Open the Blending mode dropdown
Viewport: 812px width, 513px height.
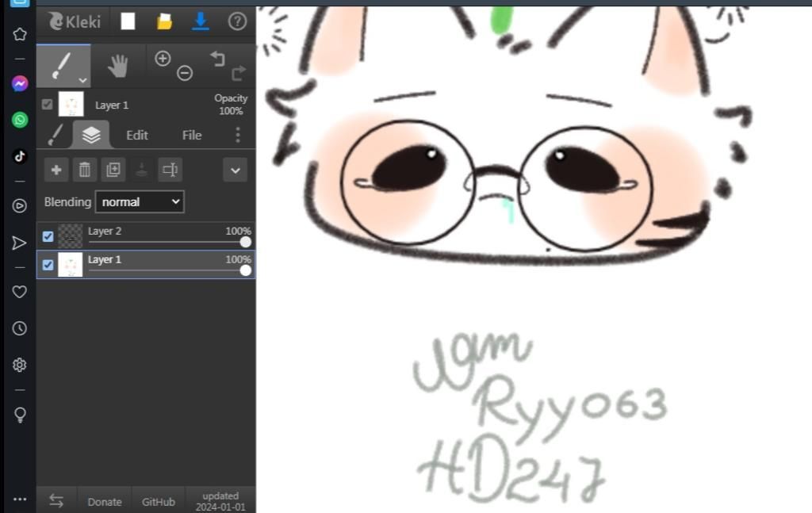click(x=140, y=202)
